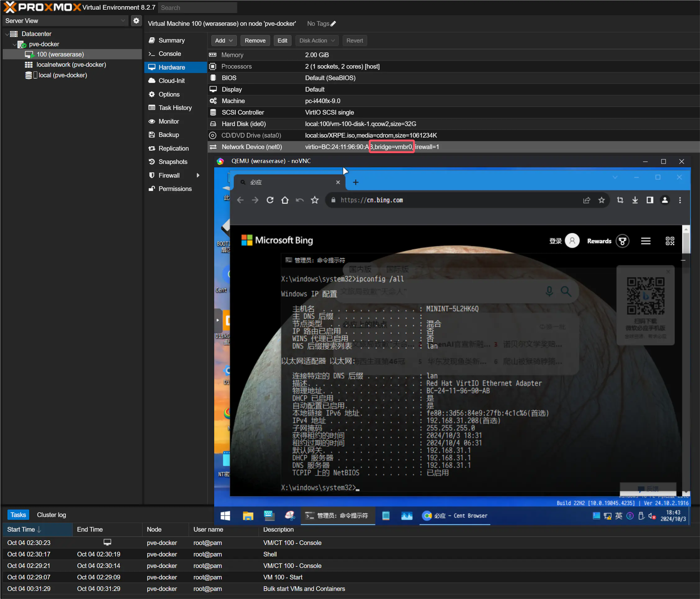Click the browser reload icon in noVNC
Screen dimensions: 700x599
270,200
